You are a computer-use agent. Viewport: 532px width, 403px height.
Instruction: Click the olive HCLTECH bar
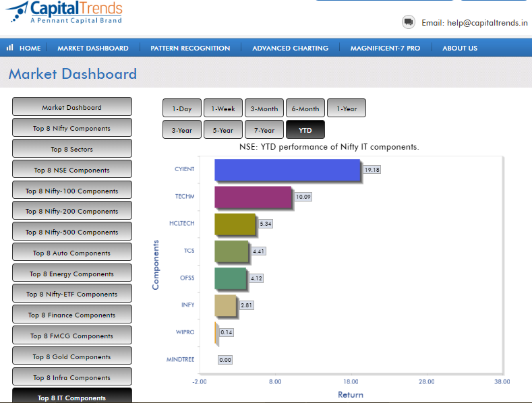click(235, 224)
